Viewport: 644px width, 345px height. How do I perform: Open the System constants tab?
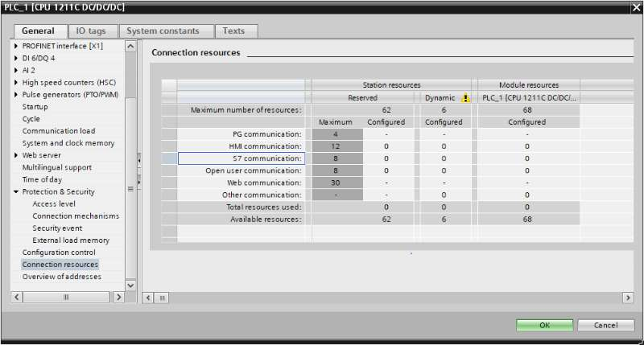(x=163, y=31)
